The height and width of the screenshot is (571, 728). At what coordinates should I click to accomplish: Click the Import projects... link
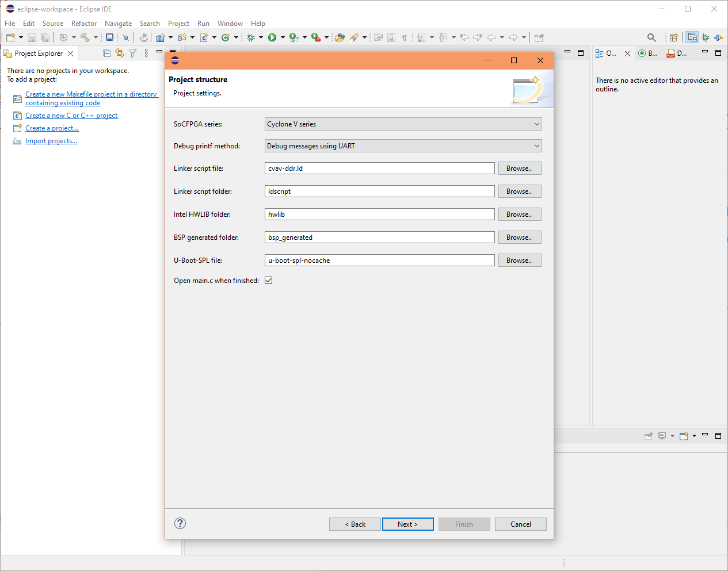click(51, 141)
